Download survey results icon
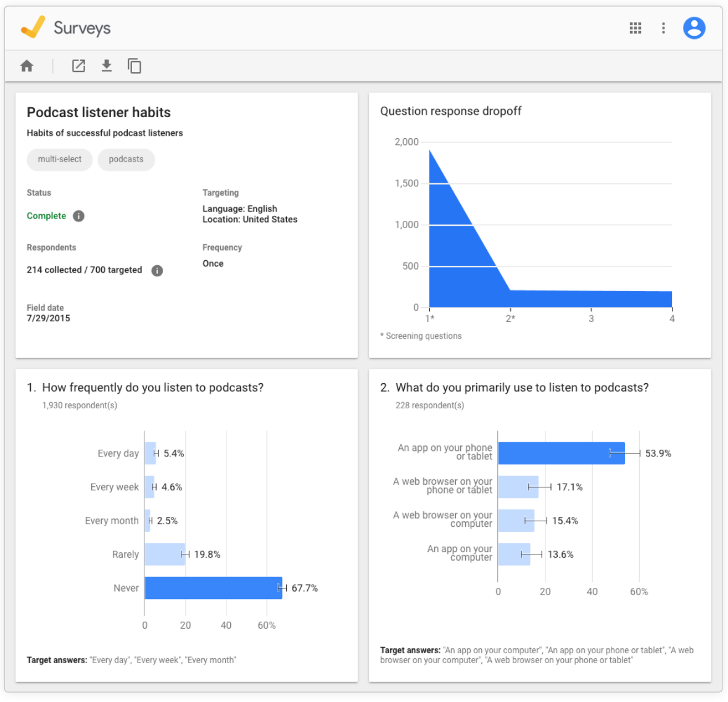The image size is (728, 702). click(107, 66)
